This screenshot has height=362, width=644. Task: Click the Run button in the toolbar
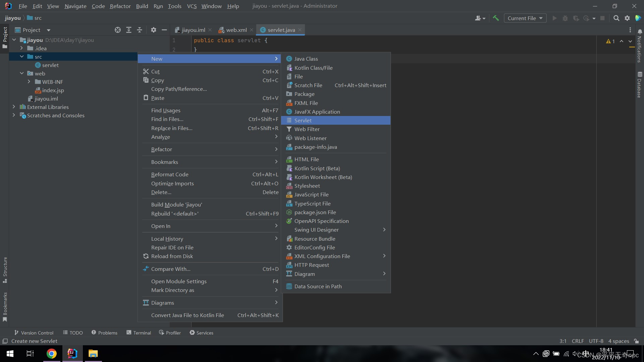554,18
